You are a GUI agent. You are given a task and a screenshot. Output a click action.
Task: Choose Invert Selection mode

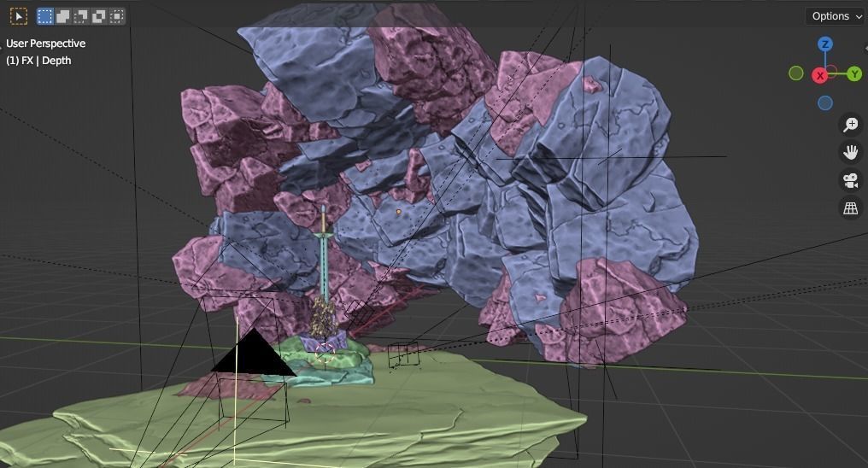[x=98, y=16]
